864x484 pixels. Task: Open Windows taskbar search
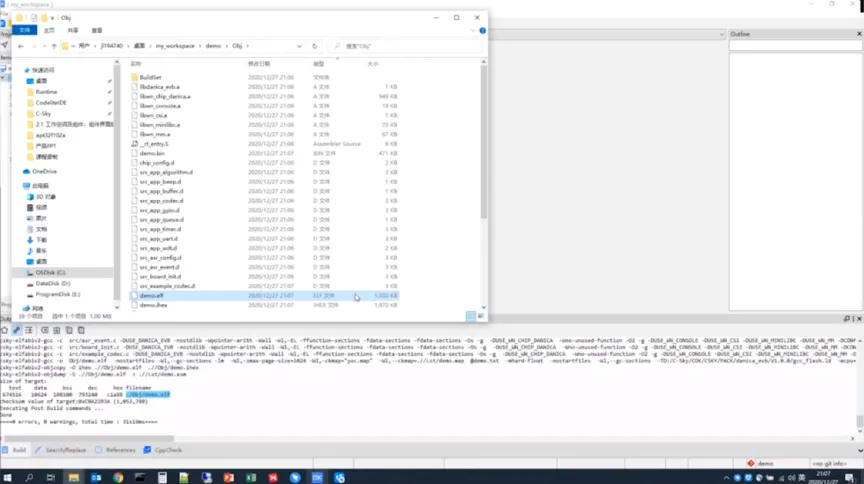coord(29,477)
